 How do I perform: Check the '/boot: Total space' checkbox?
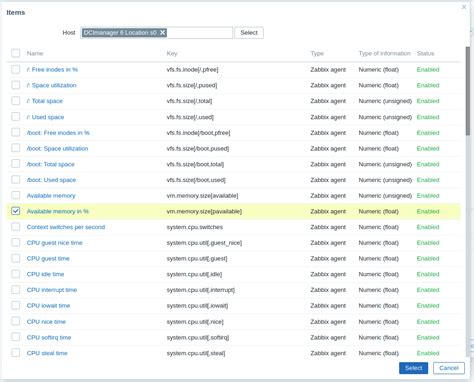tap(16, 164)
